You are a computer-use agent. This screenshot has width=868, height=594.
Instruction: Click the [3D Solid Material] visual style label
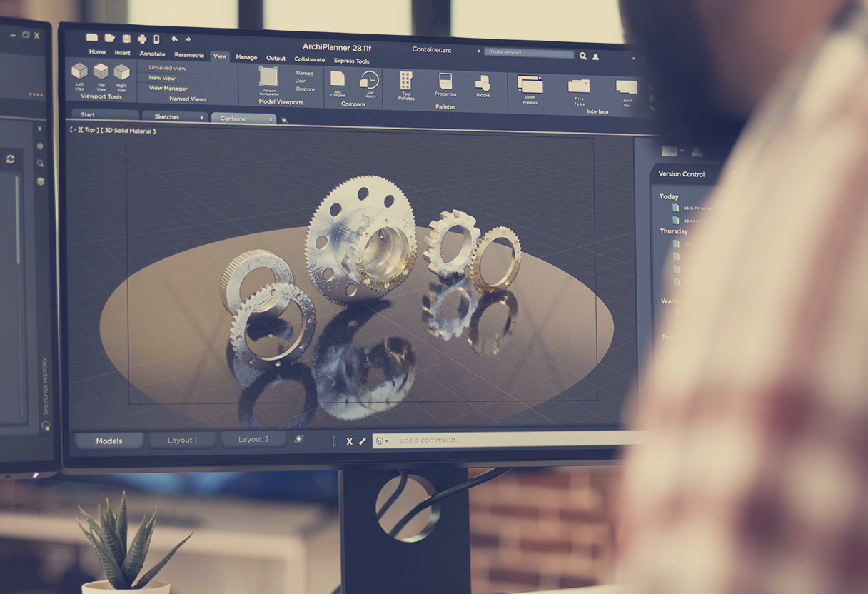pyautogui.click(x=128, y=131)
